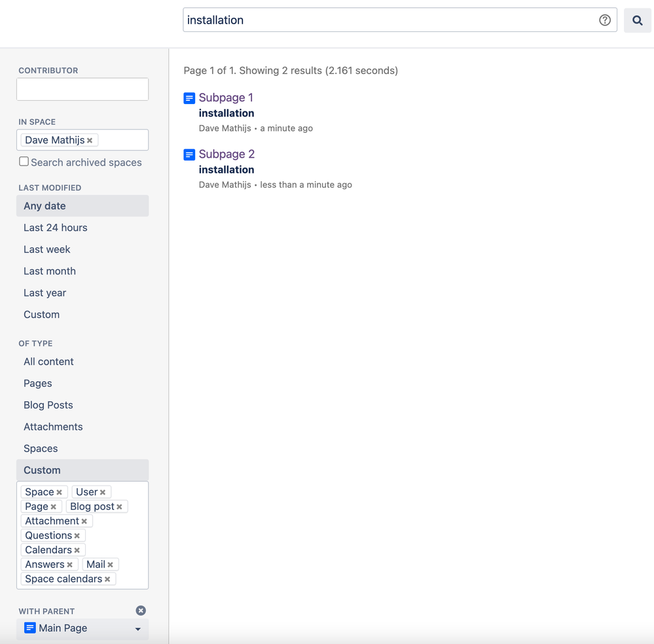This screenshot has height=644, width=654.
Task: Remove the Questions type filter chip
Action: tap(77, 535)
